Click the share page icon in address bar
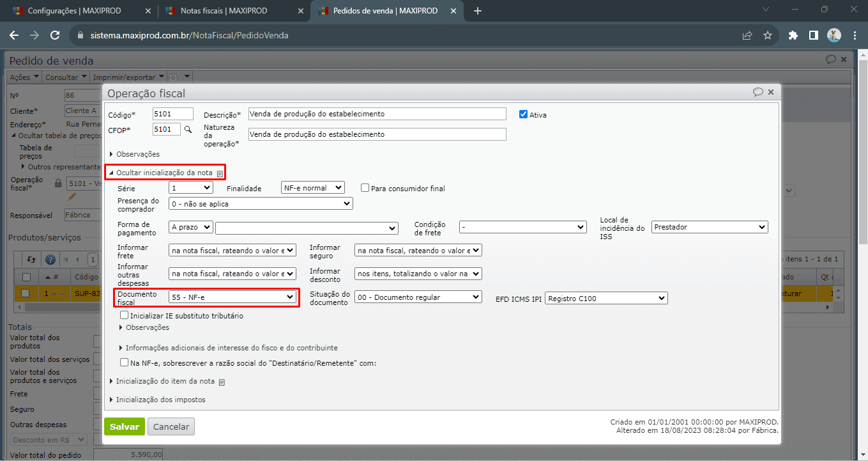 tap(747, 35)
